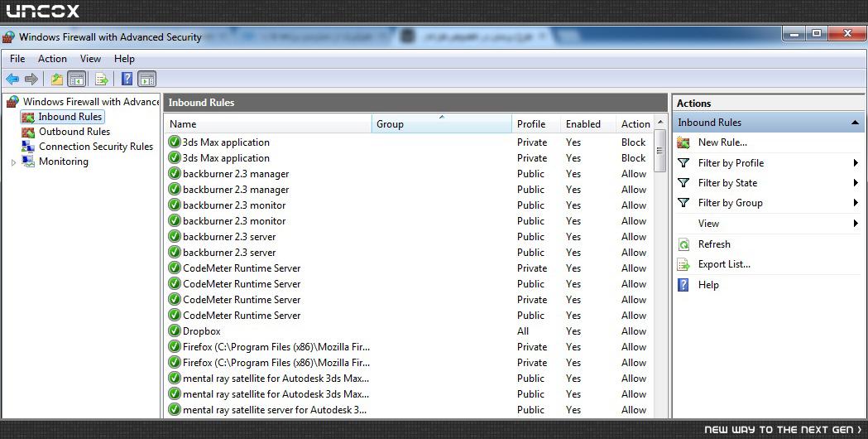Click the rules list scrollbar thumb
Screen dimensions: 868x439
coord(659,151)
